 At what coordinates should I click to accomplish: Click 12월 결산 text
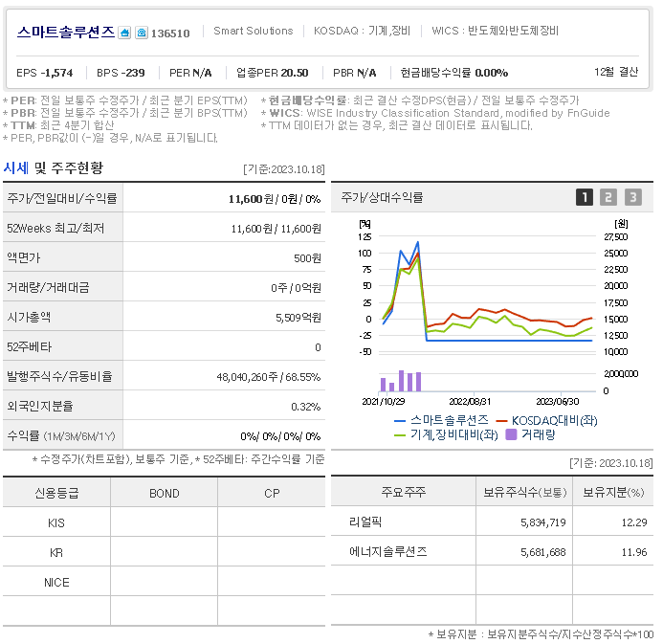tap(616, 72)
